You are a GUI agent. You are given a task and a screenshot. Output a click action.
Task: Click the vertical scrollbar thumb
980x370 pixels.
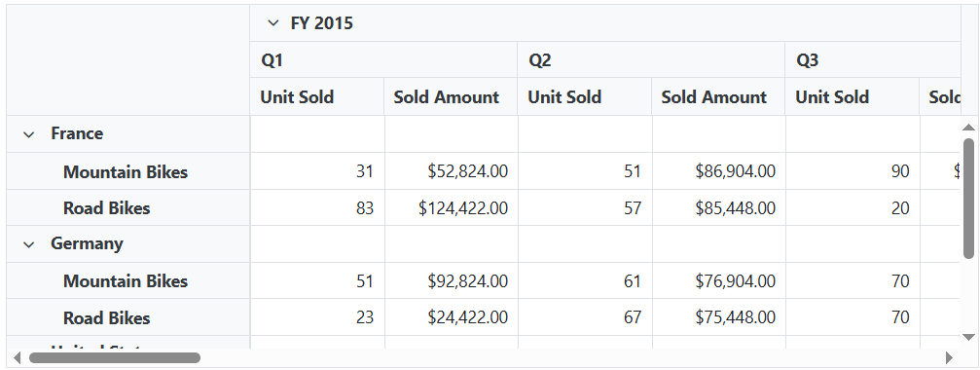[968, 199]
